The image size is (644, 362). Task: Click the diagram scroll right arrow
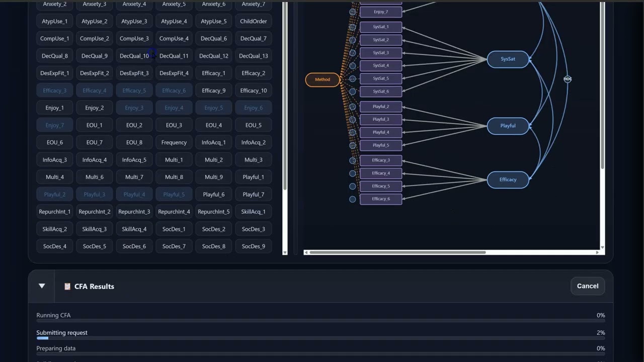click(598, 252)
